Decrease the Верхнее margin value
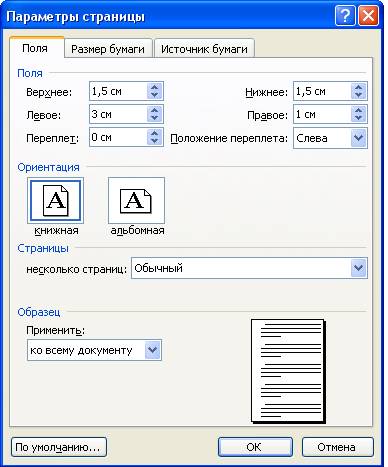This screenshot has height=467, width=388. tap(154, 95)
